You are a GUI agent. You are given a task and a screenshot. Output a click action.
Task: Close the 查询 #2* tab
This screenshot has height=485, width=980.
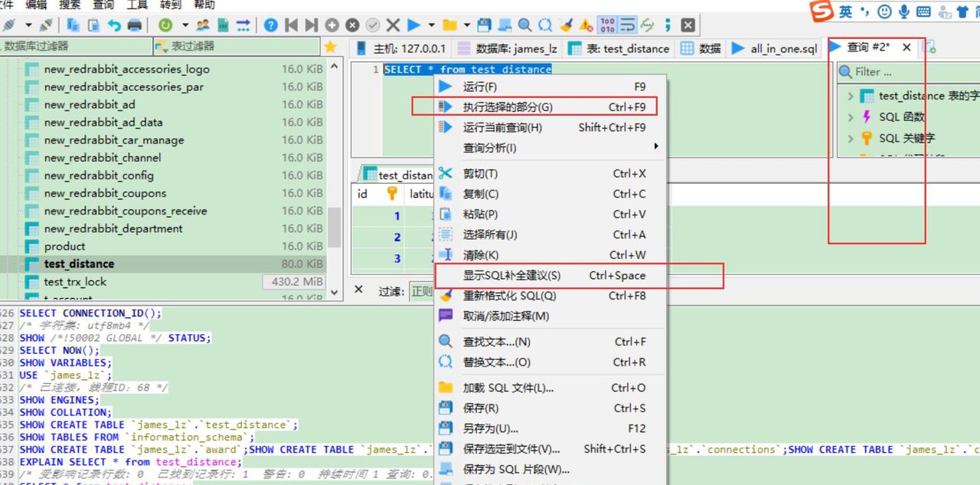tap(906, 48)
